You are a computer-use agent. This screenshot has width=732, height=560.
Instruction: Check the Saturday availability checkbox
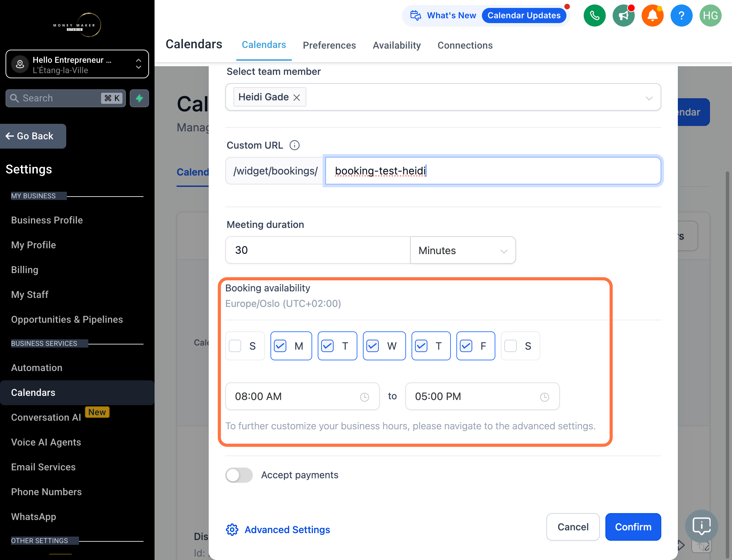pyautogui.click(x=511, y=346)
